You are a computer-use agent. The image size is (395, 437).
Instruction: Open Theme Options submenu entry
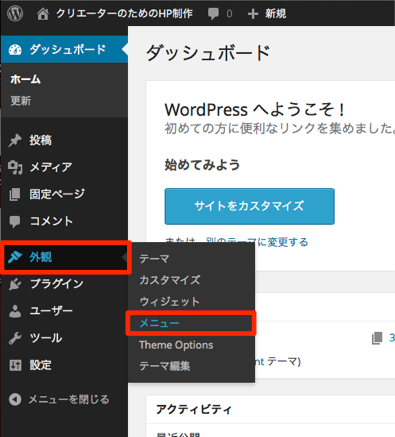(176, 345)
